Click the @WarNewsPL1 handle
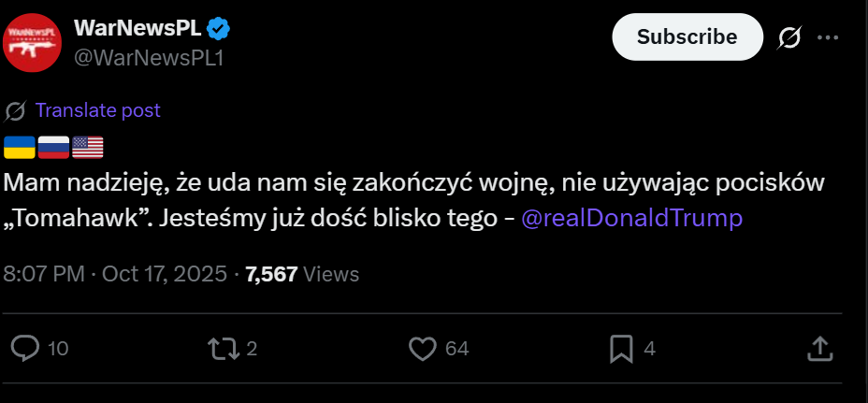 148,57
